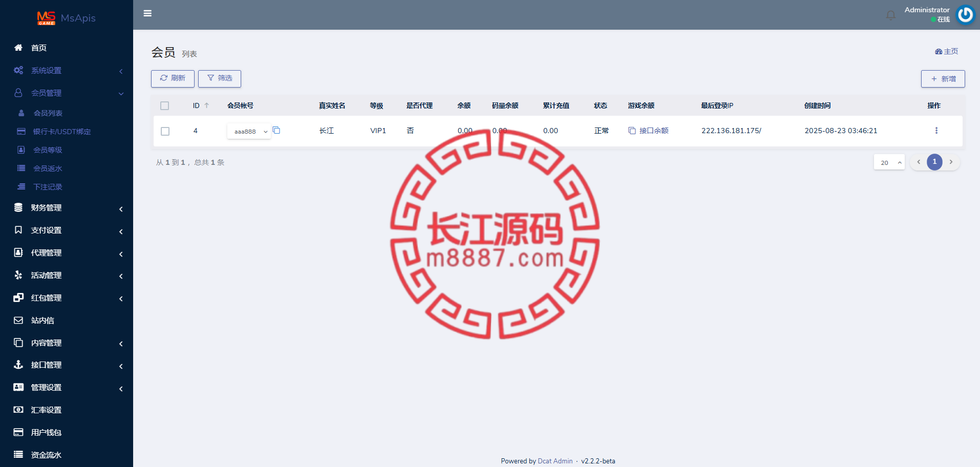Click the 红包管理 icon

tap(18, 298)
